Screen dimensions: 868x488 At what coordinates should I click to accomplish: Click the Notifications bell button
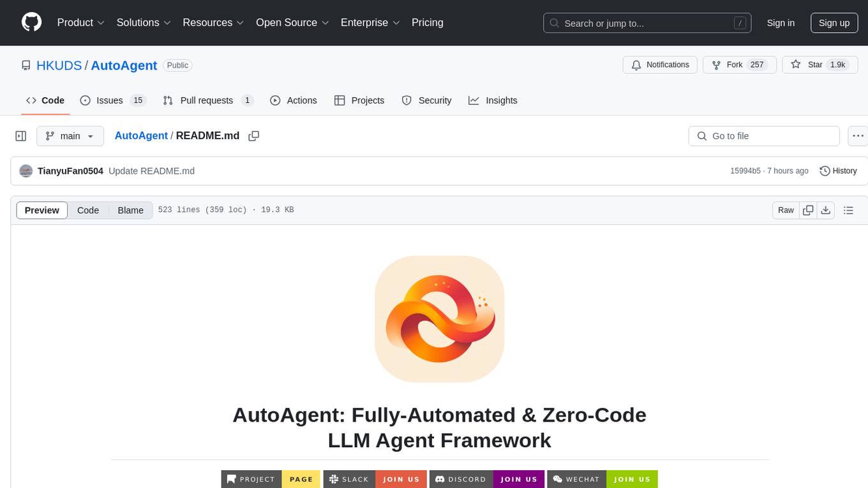click(x=660, y=65)
